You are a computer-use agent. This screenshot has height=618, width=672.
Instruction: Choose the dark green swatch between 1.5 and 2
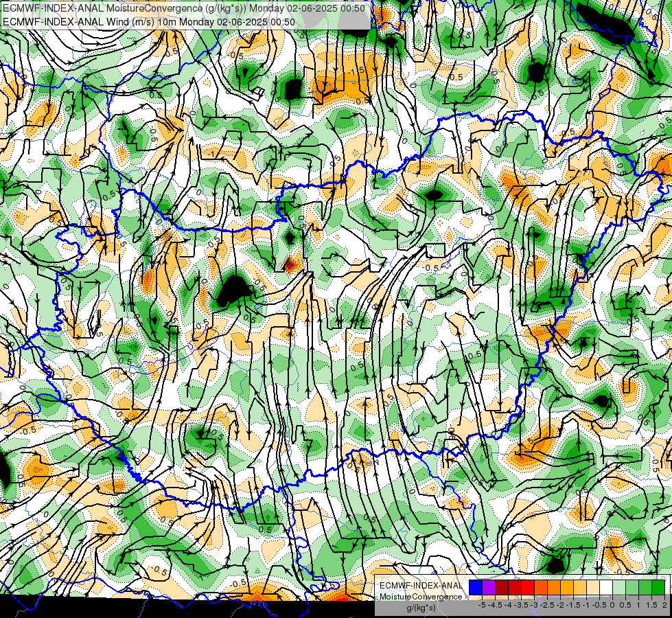coord(658,588)
